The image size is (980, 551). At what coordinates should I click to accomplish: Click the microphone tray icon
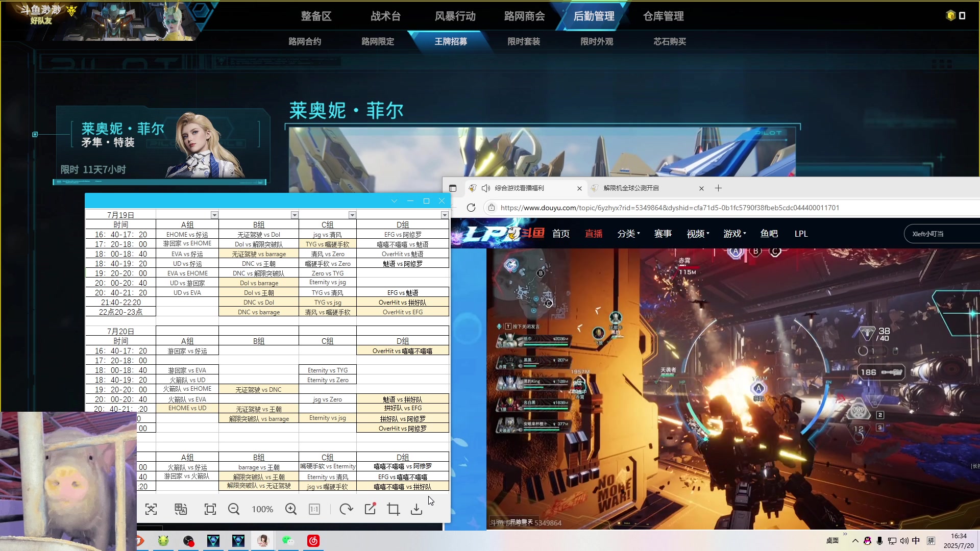(x=879, y=541)
